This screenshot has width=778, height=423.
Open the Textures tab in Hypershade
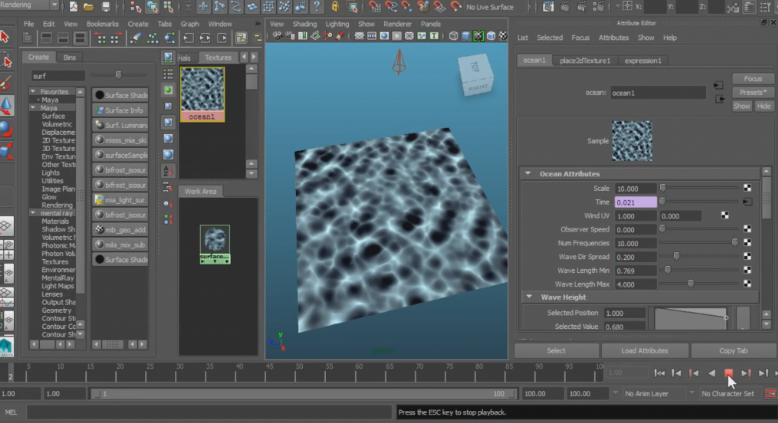pos(218,58)
